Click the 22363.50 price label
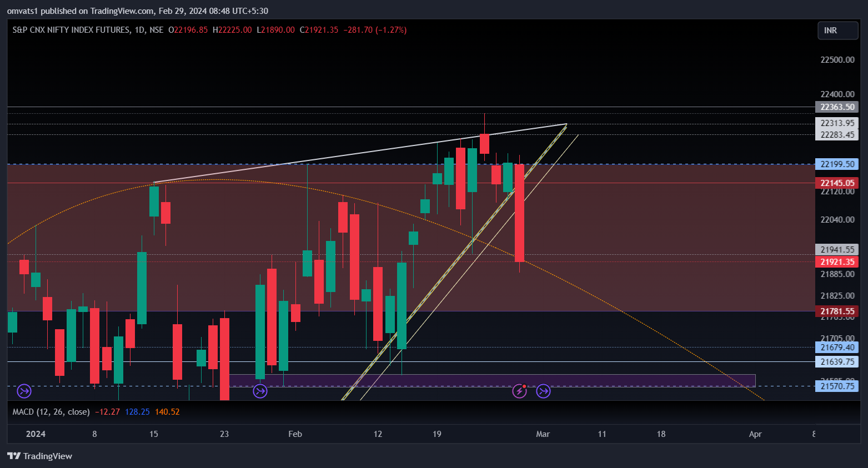The height and width of the screenshot is (468, 868). [x=837, y=107]
